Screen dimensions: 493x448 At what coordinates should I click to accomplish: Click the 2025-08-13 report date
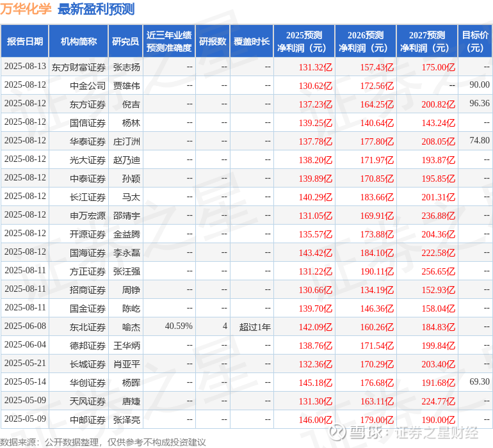click(x=25, y=67)
